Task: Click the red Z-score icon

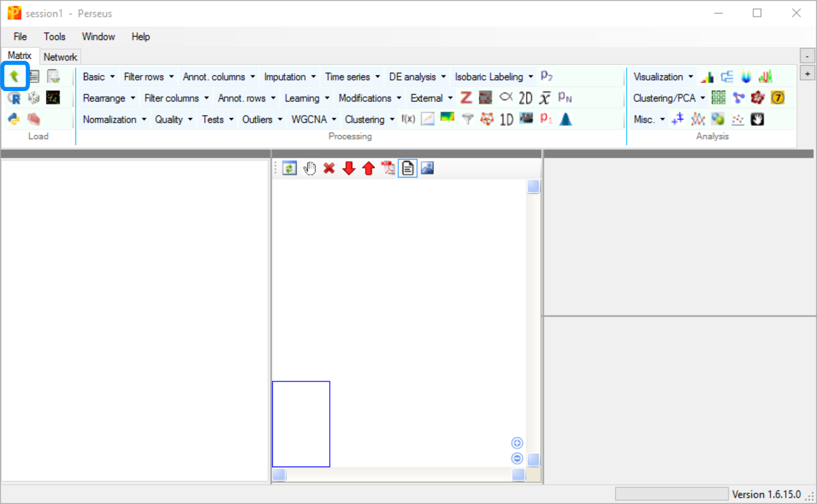Action: (x=466, y=98)
